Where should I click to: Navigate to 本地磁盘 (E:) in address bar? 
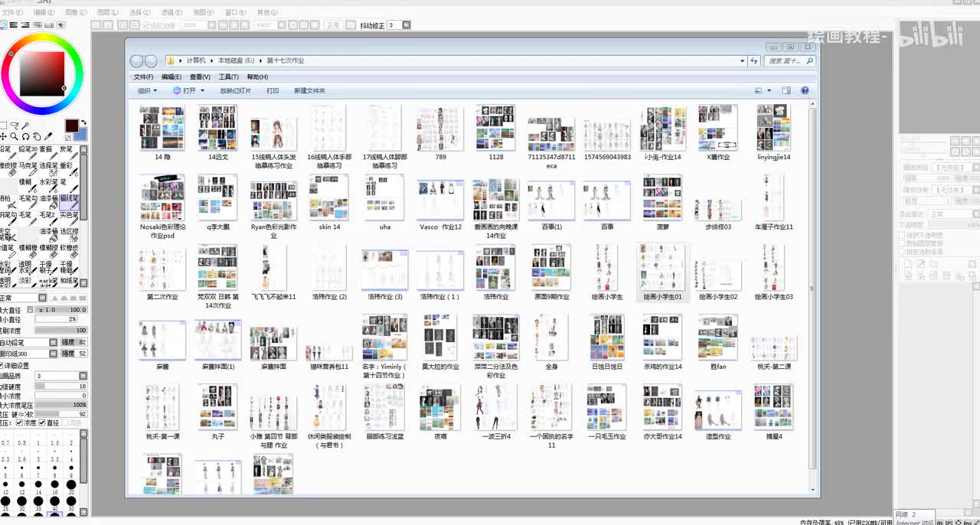pos(236,60)
